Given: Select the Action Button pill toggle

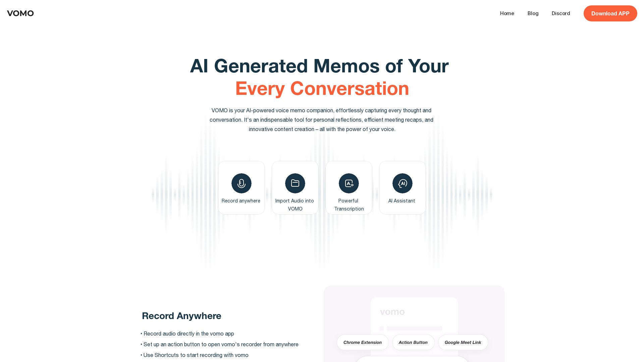Looking at the screenshot, I should [x=413, y=342].
